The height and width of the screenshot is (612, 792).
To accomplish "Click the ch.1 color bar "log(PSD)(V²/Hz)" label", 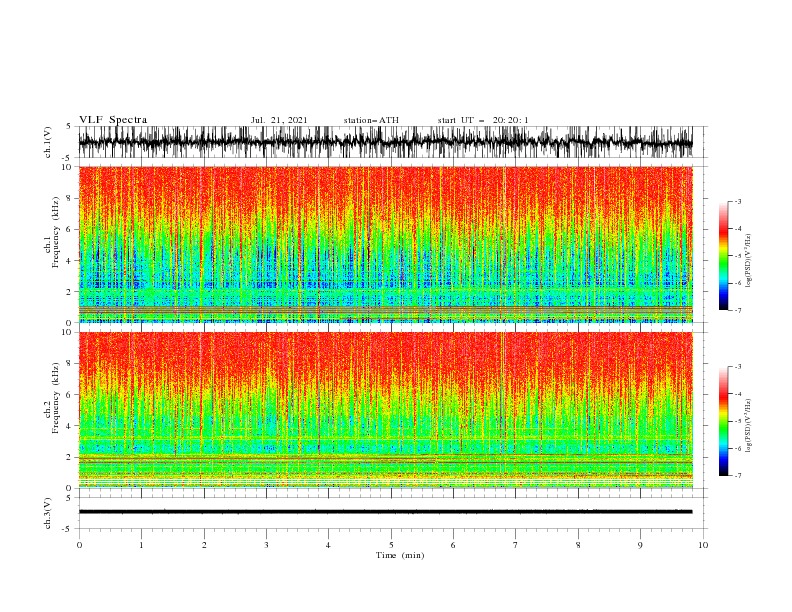I will (x=748, y=261).
